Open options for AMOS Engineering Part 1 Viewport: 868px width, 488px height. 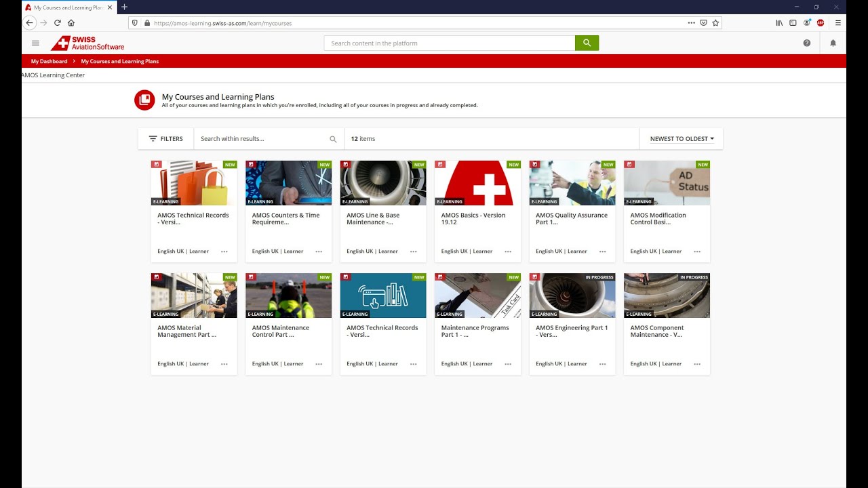(x=603, y=364)
